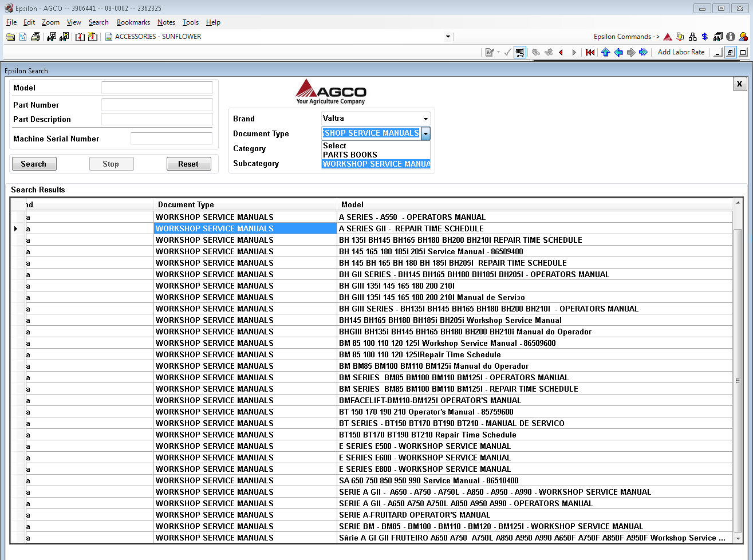
Task: Click the open book icon with star
Action: point(93,37)
